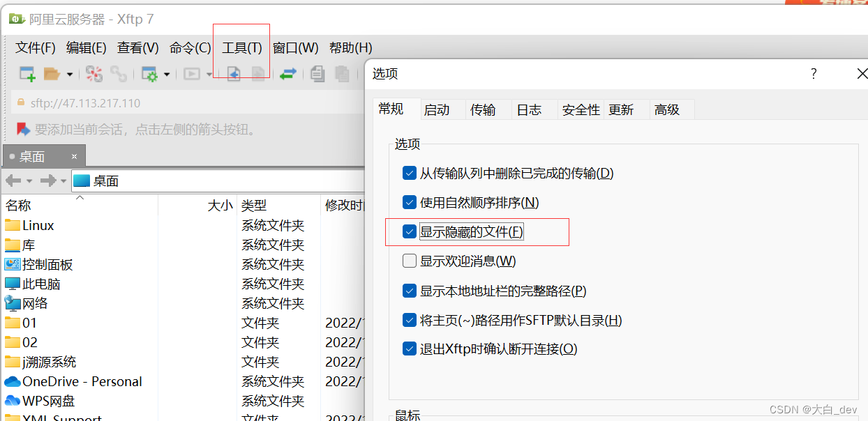Click the New Terminal play icon
Screen dimensions: 868x421
pyautogui.click(x=192, y=74)
